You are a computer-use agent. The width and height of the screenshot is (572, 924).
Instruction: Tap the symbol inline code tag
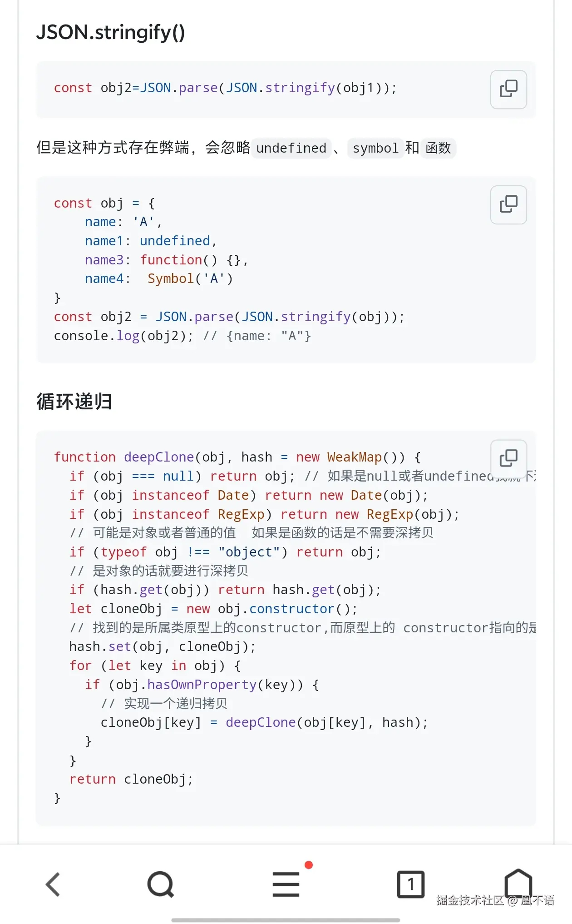[375, 148]
